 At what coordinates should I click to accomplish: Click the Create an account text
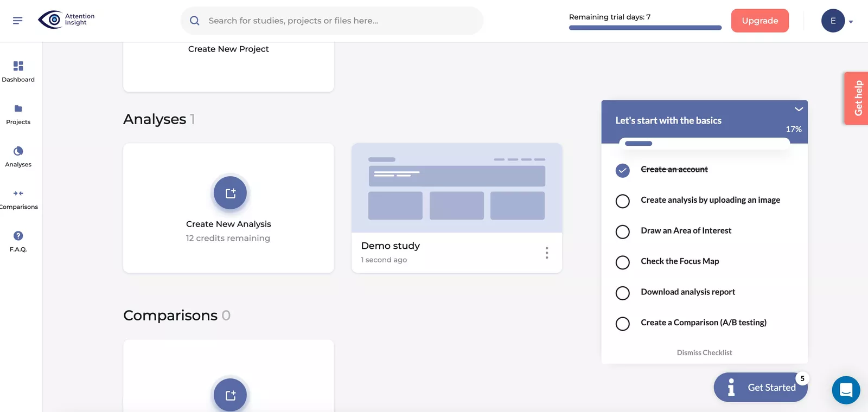[674, 169]
